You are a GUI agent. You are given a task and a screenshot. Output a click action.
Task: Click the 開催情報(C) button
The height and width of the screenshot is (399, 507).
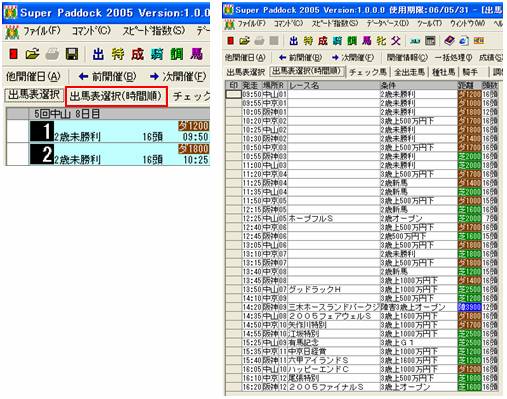click(407, 58)
